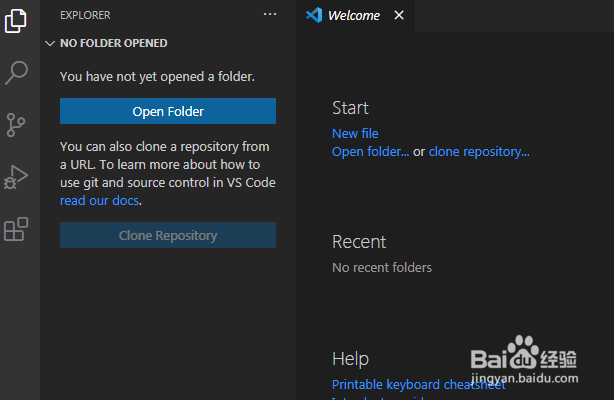This screenshot has height=400, width=614.
Task: Open the Printable keyboard cheatsheet link
Action: (418, 385)
